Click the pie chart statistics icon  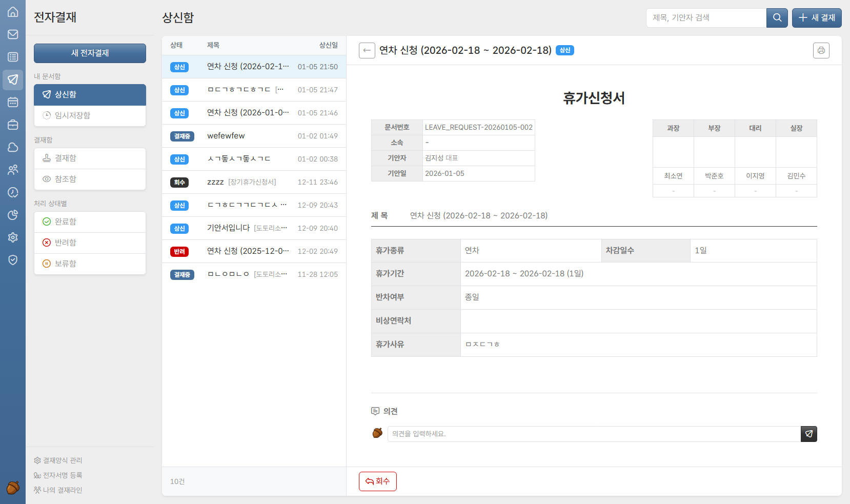pyautogui.click(x=12, y=215)
